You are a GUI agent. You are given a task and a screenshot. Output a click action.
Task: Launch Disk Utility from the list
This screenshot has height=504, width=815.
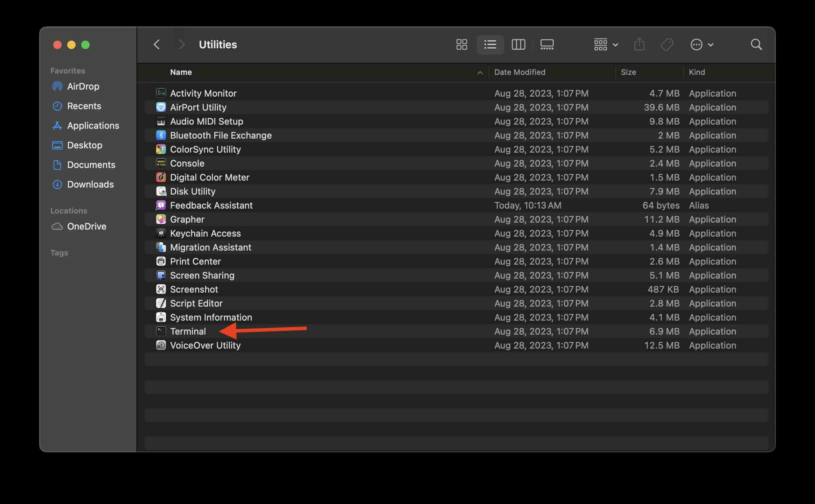[193, 191]
